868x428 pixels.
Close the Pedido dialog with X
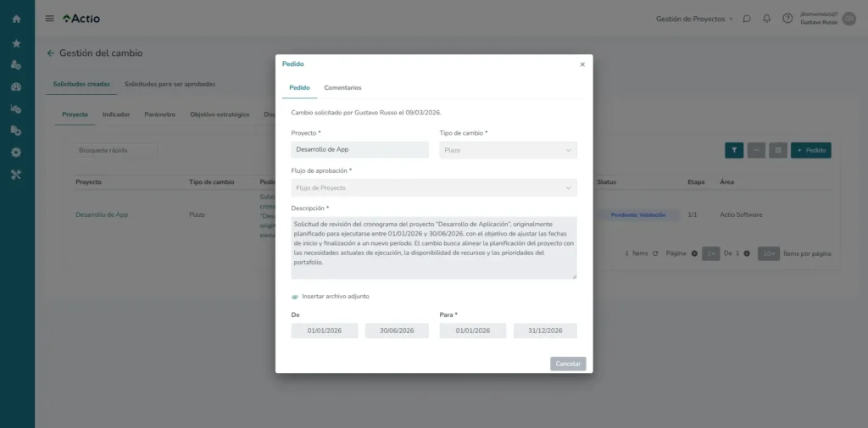(582, 64)
